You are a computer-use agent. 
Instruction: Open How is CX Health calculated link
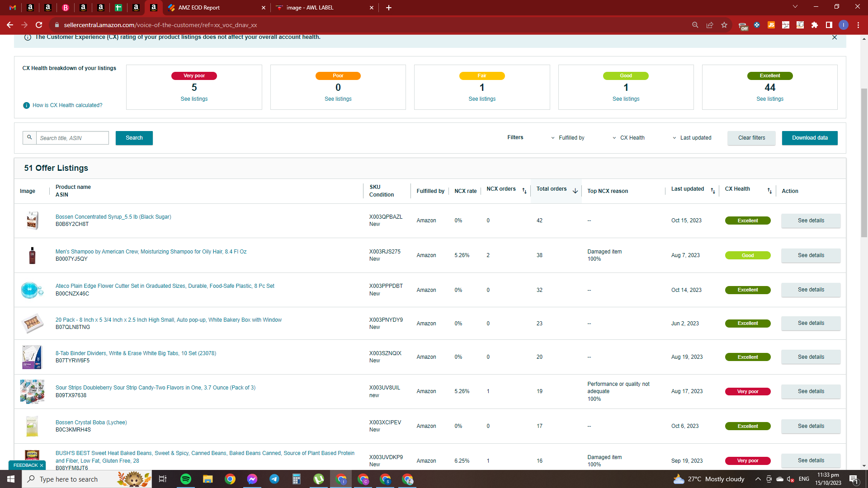point(67,105)
